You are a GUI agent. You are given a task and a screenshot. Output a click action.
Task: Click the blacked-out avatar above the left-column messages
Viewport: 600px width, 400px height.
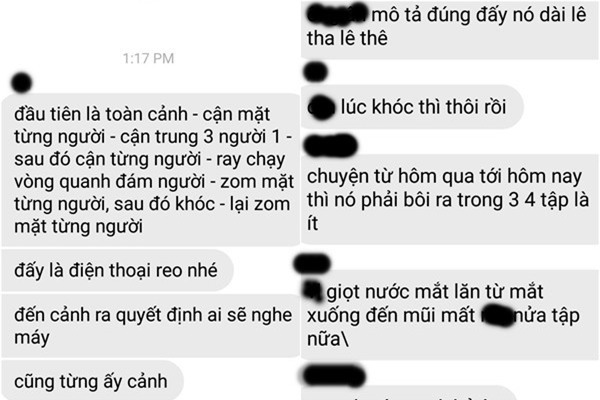pyautogui.click(x=22, y=82)
